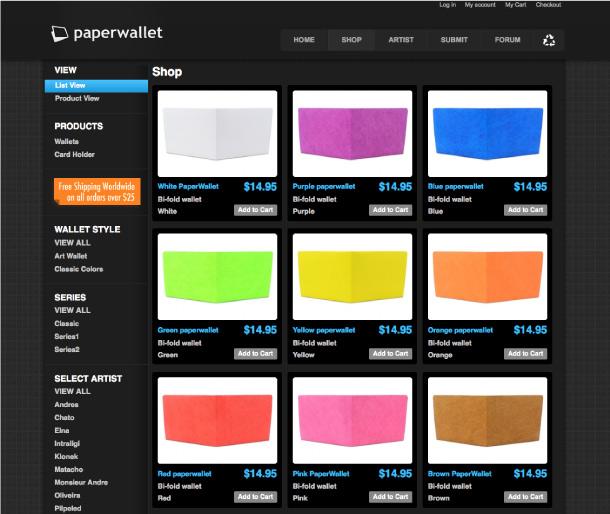Open Purple paperwallet title link
This screenshot has height=514, width=610.
(x=324, y=186)
